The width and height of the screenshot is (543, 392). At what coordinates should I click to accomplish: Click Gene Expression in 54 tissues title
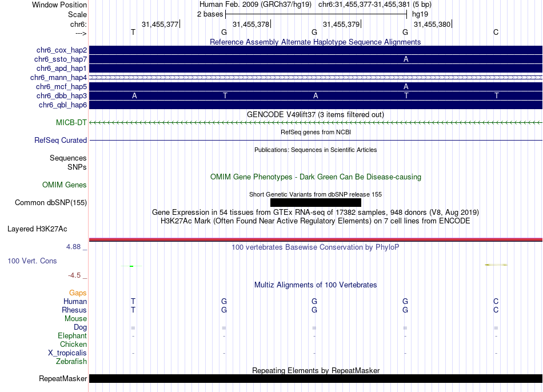[316, 212]
